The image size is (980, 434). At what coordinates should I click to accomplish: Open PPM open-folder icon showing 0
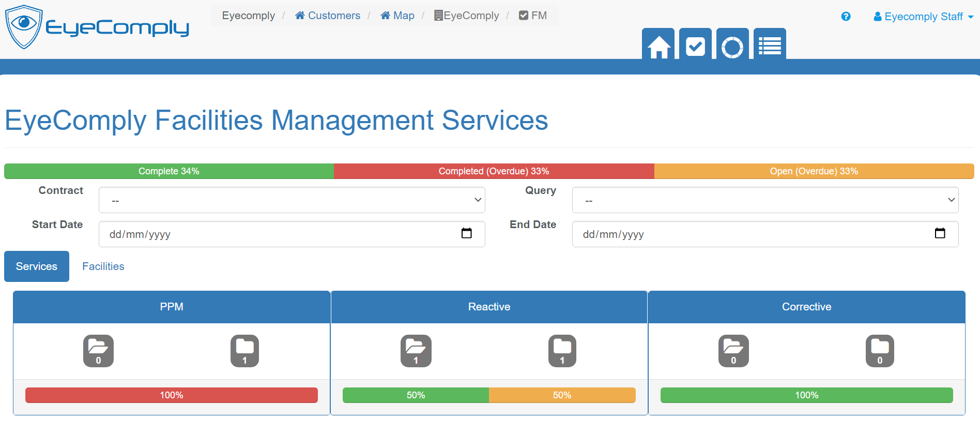98,351
